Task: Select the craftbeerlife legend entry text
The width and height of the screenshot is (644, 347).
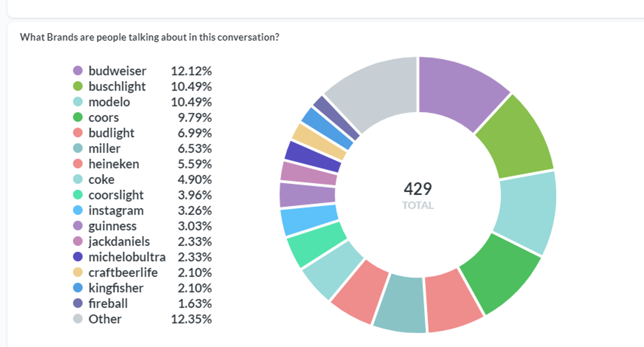Action: 123,273
